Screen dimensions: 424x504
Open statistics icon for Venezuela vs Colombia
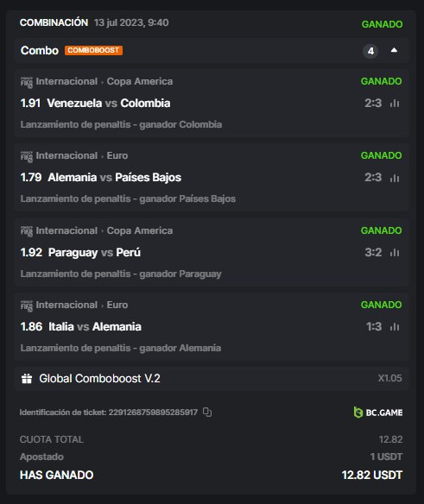[x=395, y=104]
